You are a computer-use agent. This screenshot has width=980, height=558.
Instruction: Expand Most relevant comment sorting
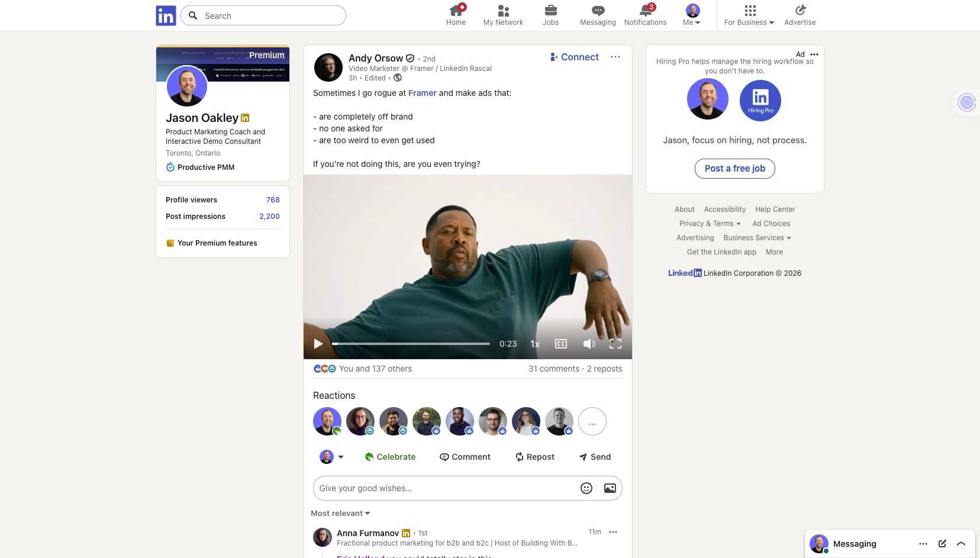[x=340, y=513]
